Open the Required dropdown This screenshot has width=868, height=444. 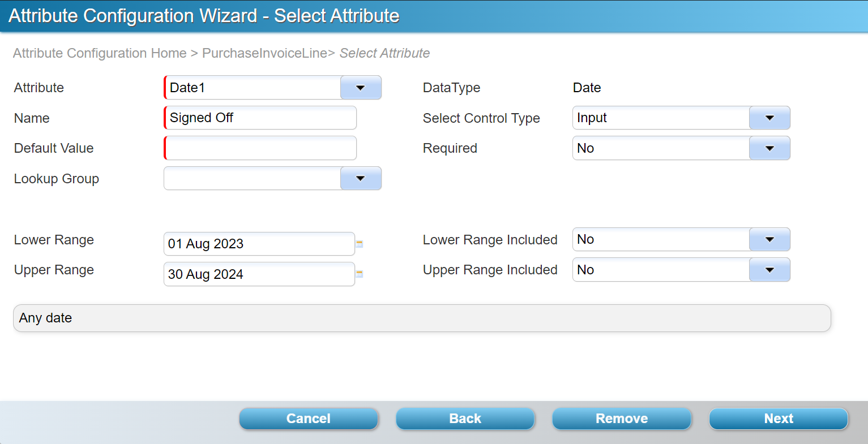click(x=769, y=148)
